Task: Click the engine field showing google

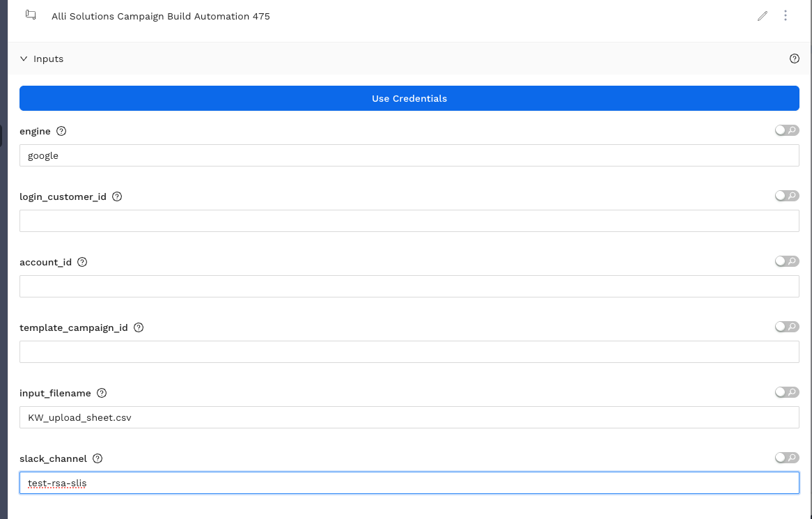Action: click(409, 155)
